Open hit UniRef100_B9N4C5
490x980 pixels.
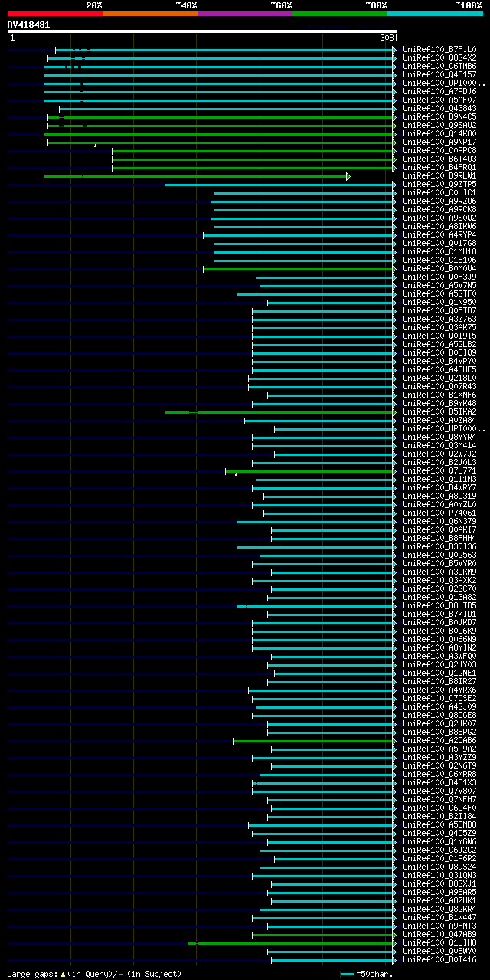[439, 117]
